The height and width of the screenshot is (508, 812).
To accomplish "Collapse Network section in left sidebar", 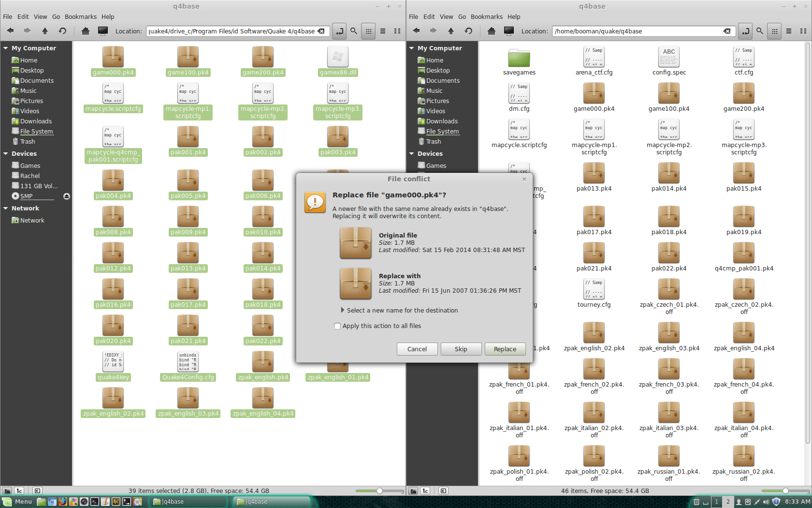I will 6,209.
